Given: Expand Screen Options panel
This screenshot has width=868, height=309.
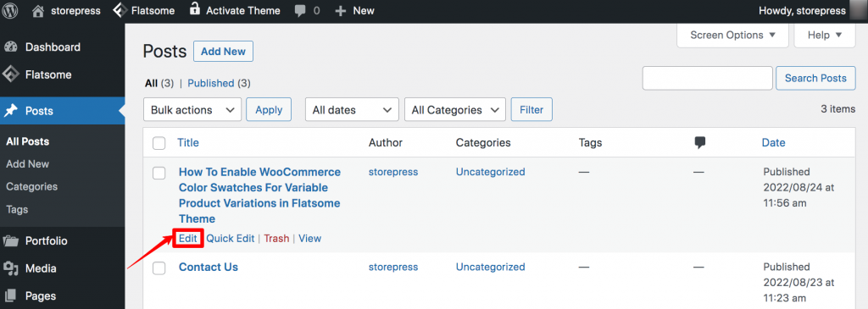Looking at the screenshot, I should point(733,35).
